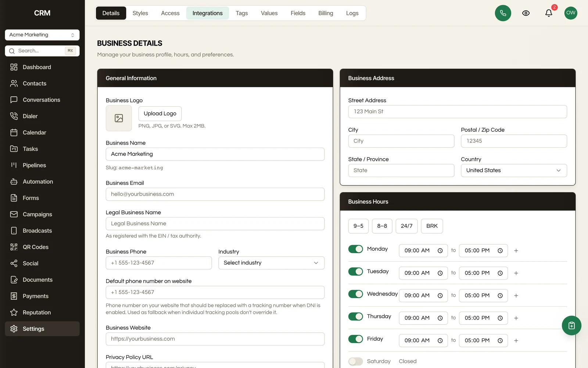This screenshot has height=368, width=588.
Task: Toggle the eye preview icon
Action: point(526,13)
